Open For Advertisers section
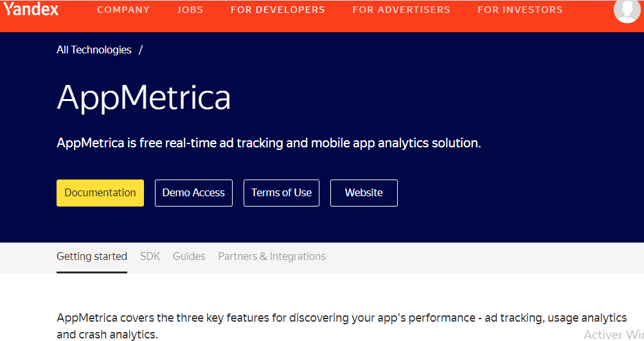Image resolution: width=644 pixels, height=341 pixels. click(401, 10)
